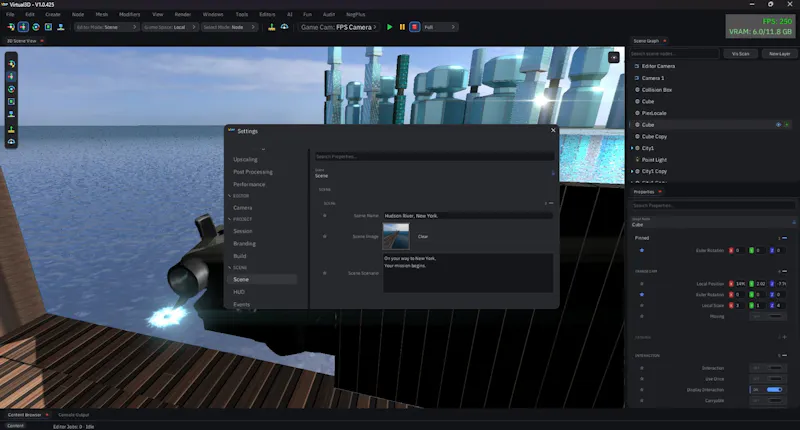Viewport: 800px width, 430px height.
Task: Click the Scene Image thumbnail
Action: [x=396, y=236]
